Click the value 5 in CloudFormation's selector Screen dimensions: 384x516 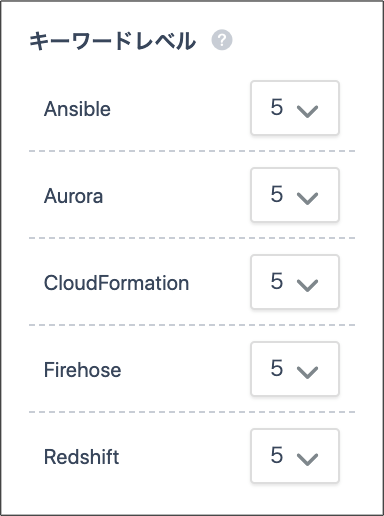(277, 281)
